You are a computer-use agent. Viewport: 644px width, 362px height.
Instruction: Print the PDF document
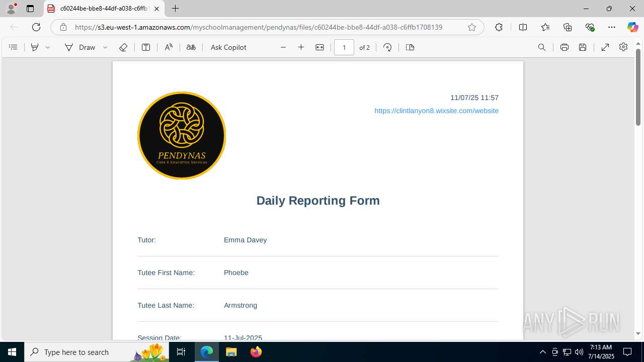click(x=565, y=47)
